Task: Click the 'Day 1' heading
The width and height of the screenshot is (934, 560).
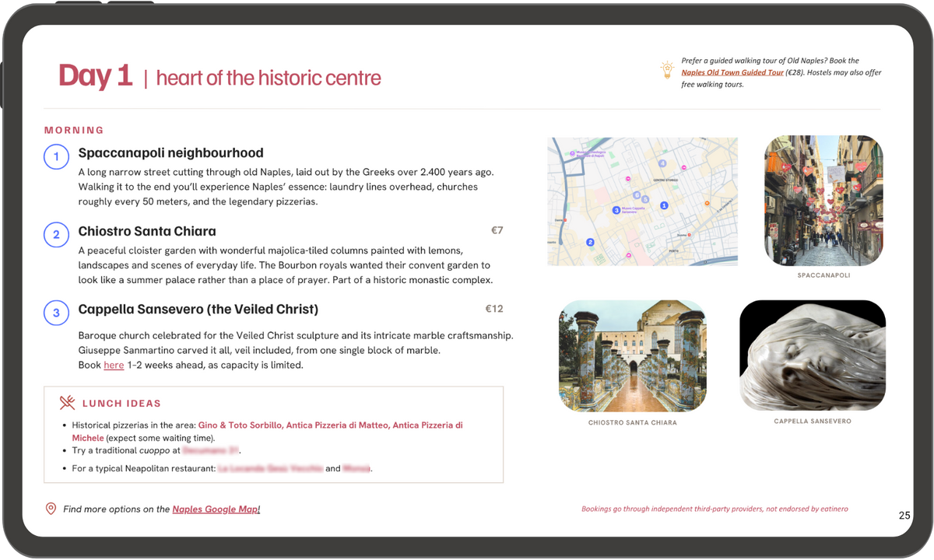Action: click(x=95, y=75)
